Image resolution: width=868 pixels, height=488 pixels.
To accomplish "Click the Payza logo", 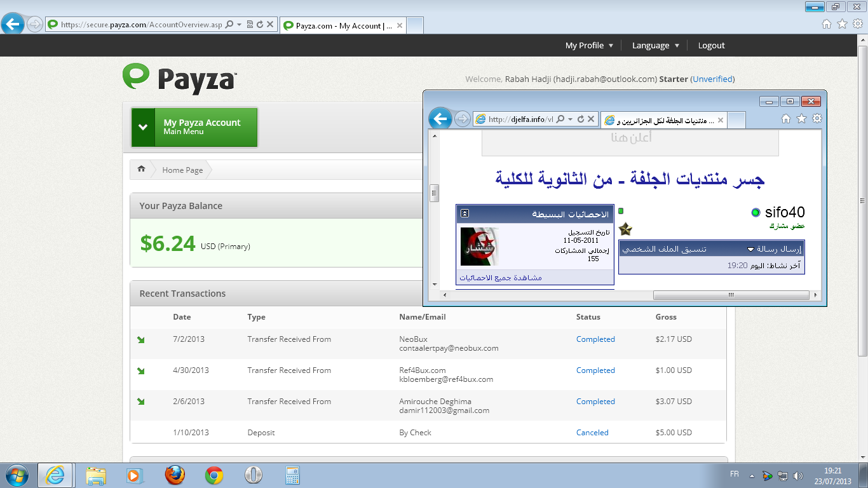I will (180, 78).
